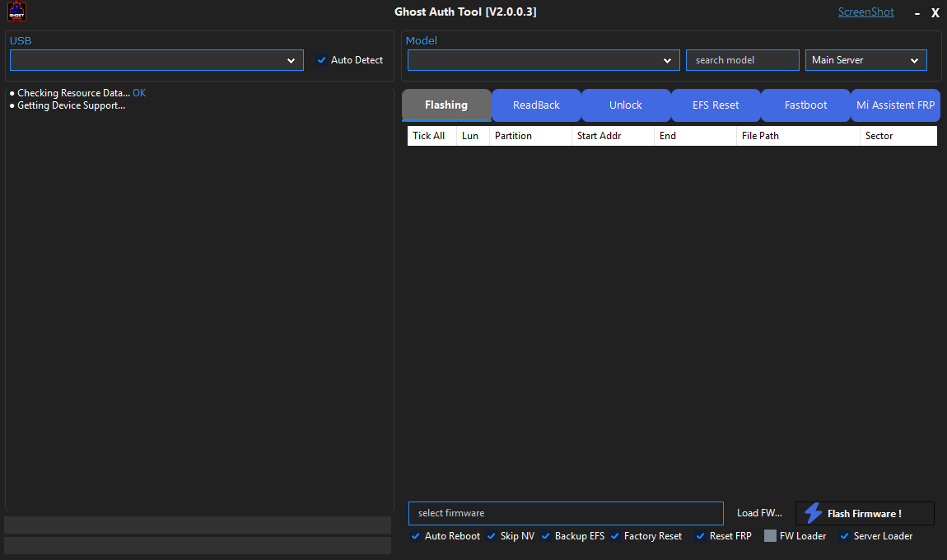Image resolution: width=947 pixels, height=560 pixels.
Task: Switch to the ReadBack tab
Action: [x=536, y=105]
